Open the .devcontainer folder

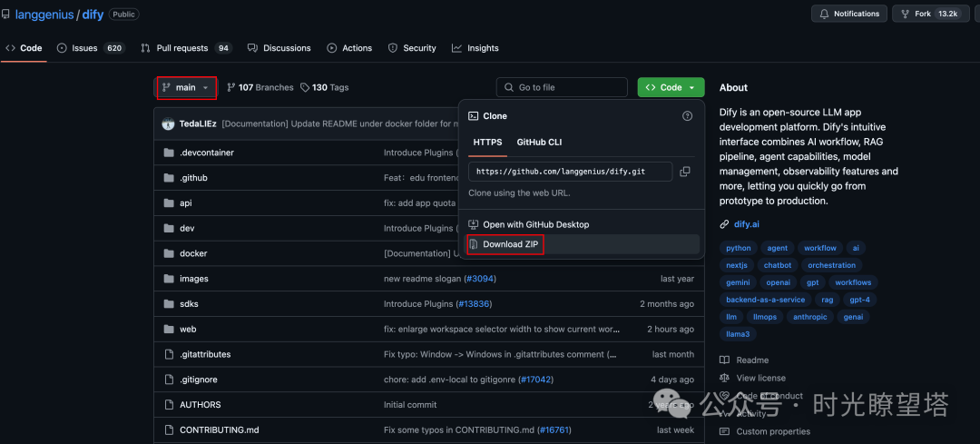click(x=207, y=153)
